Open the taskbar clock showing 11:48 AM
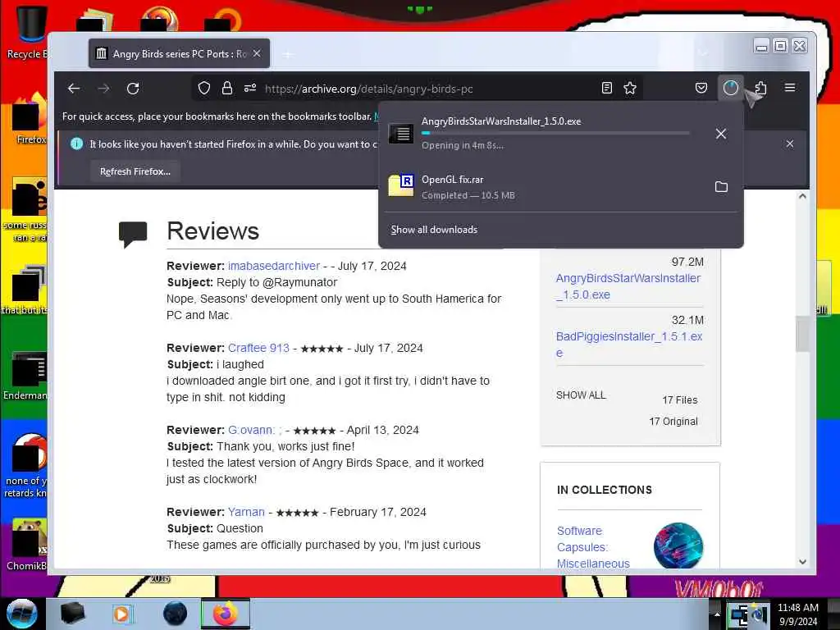 [797, 614]
